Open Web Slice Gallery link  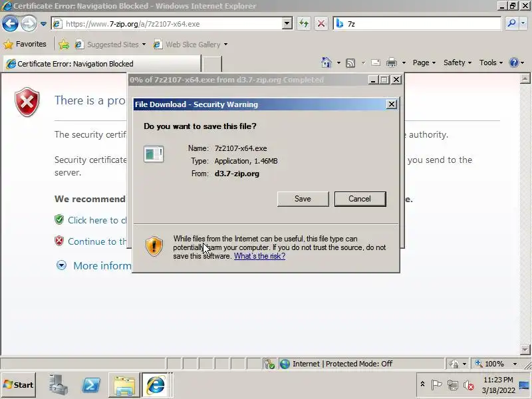tap(190, 45)
